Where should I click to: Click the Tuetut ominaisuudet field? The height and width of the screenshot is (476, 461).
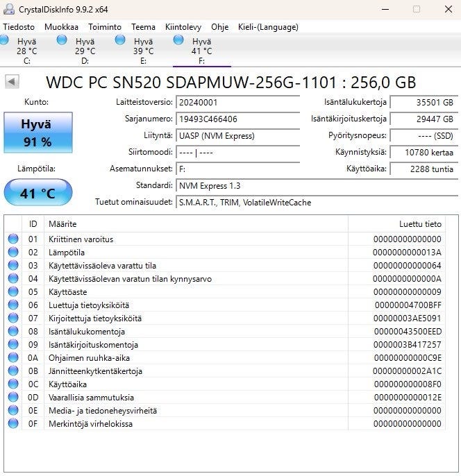tap(317, 203)
